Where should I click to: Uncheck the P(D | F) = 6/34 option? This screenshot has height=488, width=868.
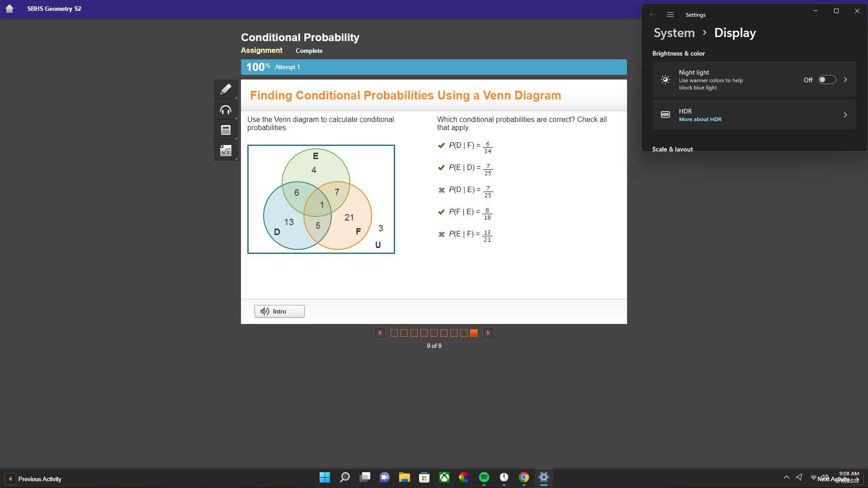tap(441, 145)
